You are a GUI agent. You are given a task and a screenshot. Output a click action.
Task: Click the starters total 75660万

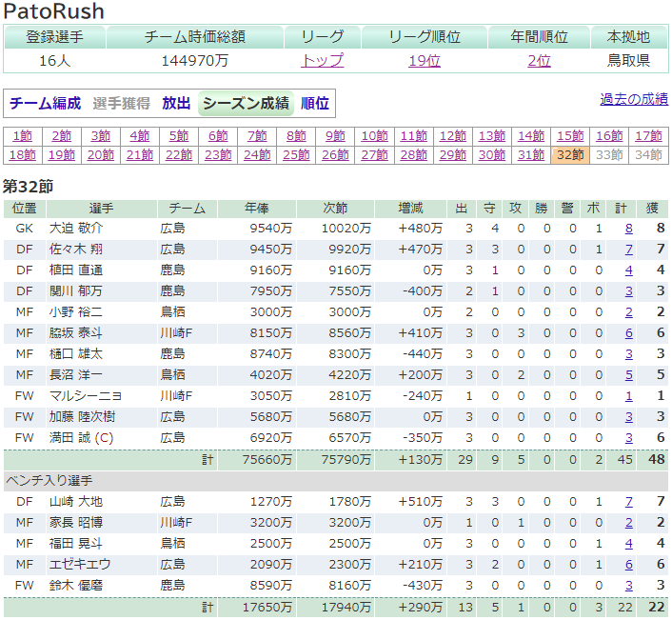(x=267, y=460)
